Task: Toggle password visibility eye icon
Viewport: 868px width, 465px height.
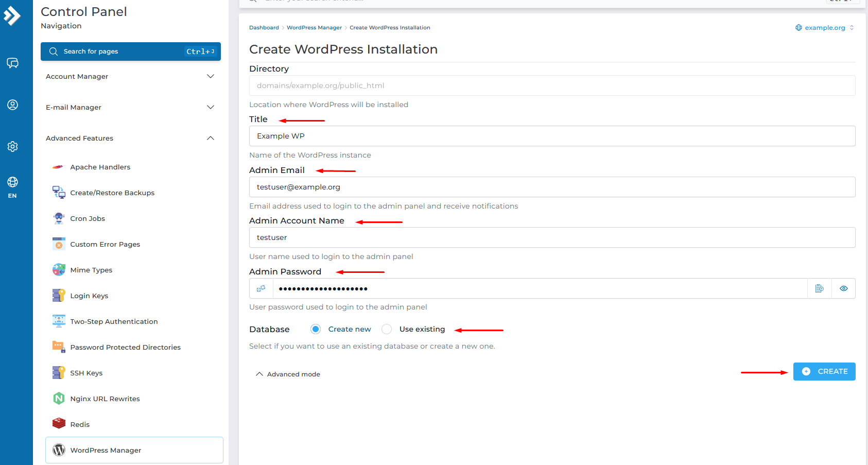Action: coord(844,288)
